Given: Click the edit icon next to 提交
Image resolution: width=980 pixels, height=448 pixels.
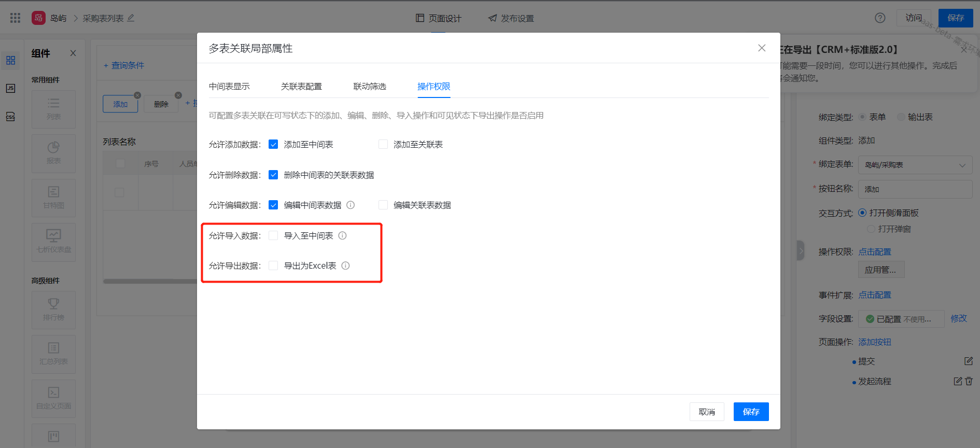Looking at the screenshot, I should [968, 361].
